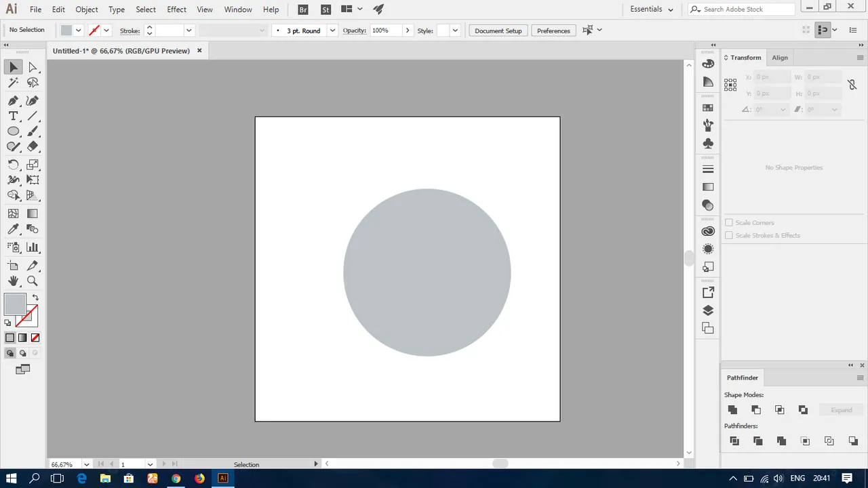Viewport: 868px width, 488px height.
Task: Enable the Scale Corners checkbox
Action: click(x=729, y=222)
